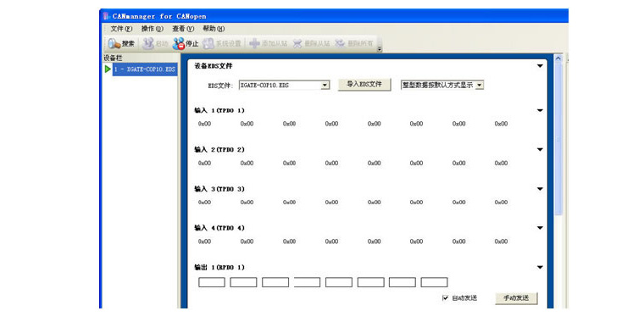The height and width of the screenshot is (322, 644).
Task: Click the fourth RPDO 1 byte input box
Action: (307, 282)
